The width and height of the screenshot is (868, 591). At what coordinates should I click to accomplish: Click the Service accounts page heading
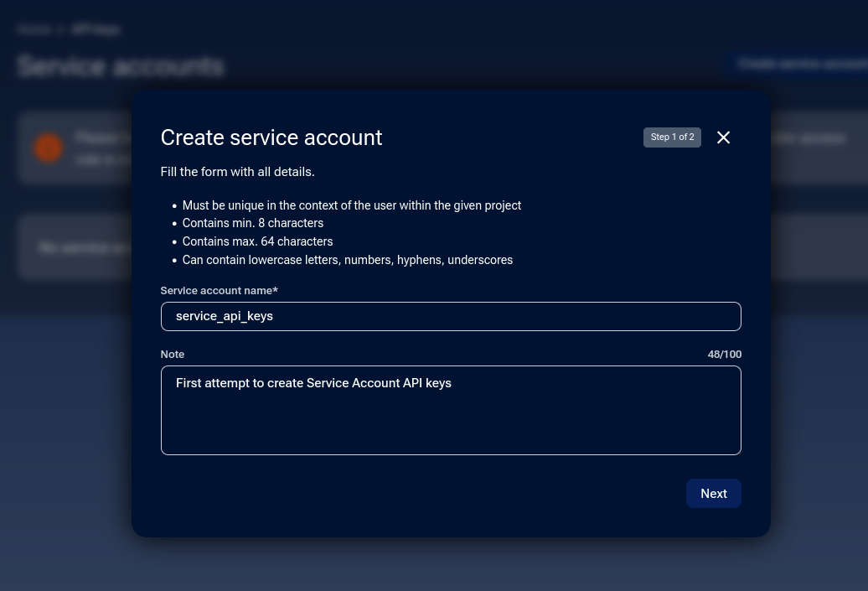pyautogui.click(x=120, y=65)
